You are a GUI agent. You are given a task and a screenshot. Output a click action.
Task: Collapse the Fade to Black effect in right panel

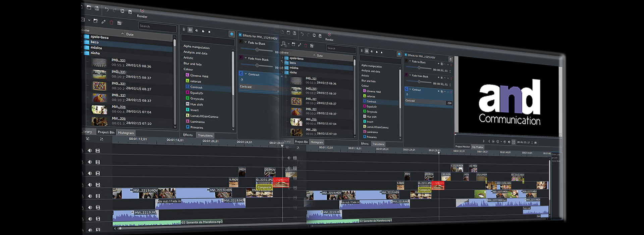click(x=410, y=61)
